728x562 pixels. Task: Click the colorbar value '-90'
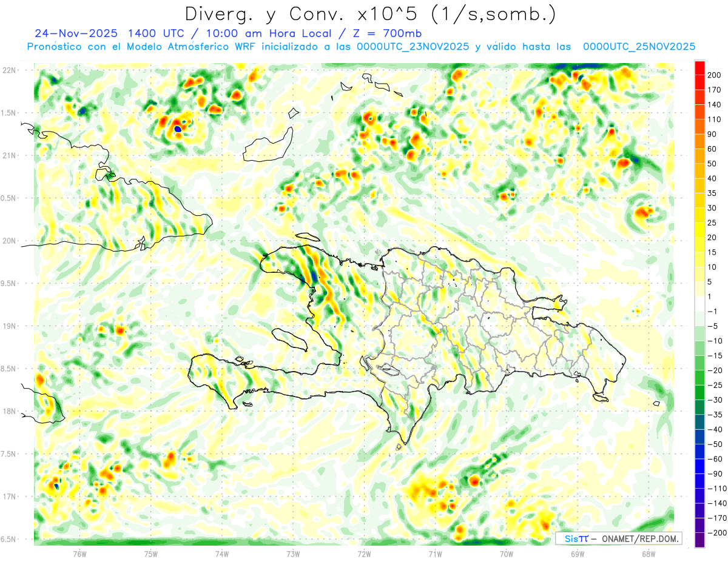716,474
